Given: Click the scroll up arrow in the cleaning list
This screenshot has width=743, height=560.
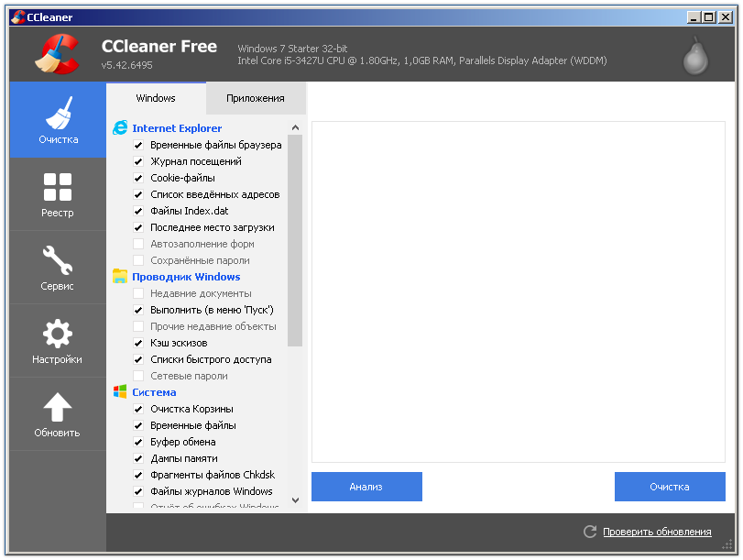Looking at the screenshot, I should click(295, 127).
